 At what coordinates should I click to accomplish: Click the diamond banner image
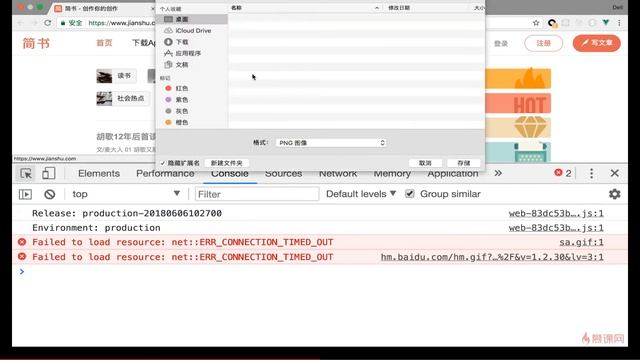tap(518, 128)
